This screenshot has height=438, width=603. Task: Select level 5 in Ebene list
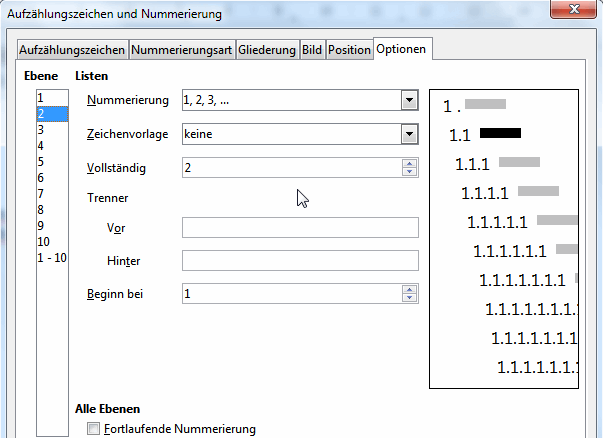(52, 162)
